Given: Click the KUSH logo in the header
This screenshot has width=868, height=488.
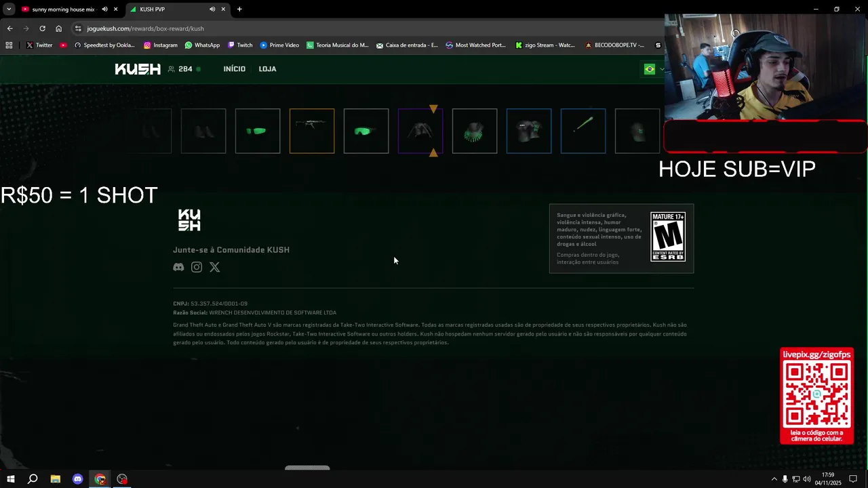Looking at the screenshot, I should (138, 69).
